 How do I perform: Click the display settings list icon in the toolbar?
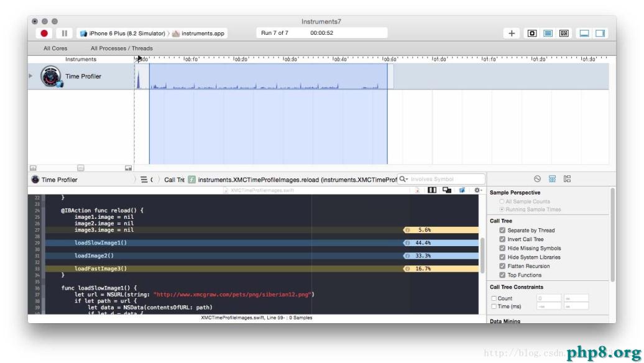tap(548, 33)
